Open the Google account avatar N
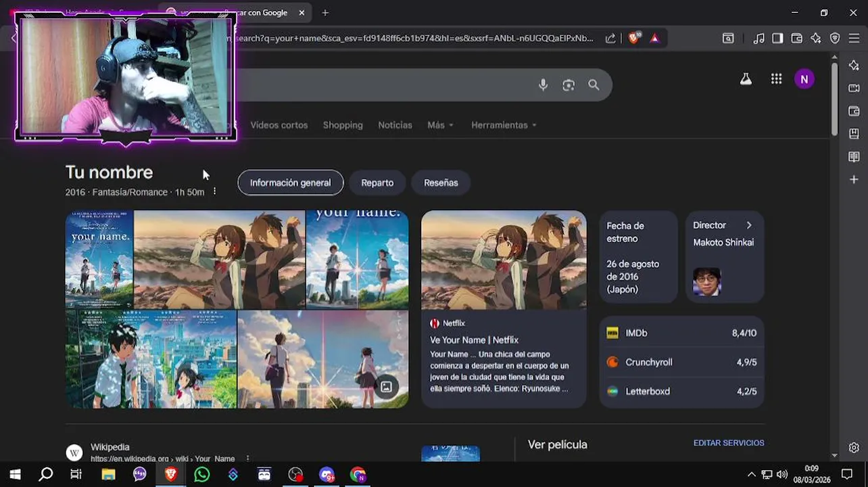The width and height of the screenshot is (868, 487). 804,79
